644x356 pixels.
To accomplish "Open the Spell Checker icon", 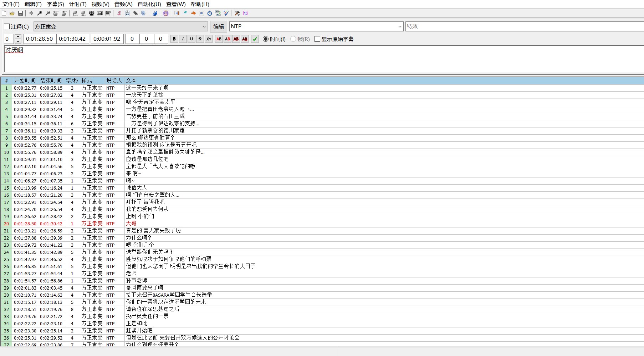I will 226,13.
